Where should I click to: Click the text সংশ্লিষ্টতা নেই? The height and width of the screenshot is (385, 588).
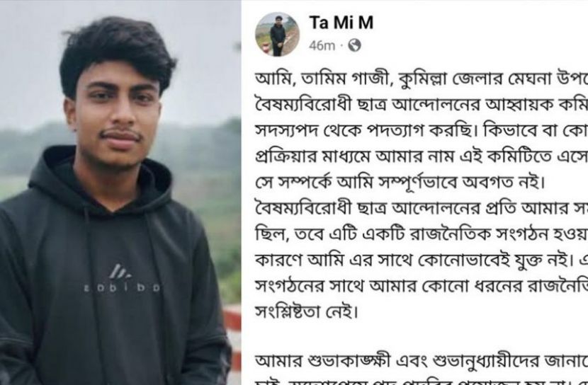click(307, 311)
